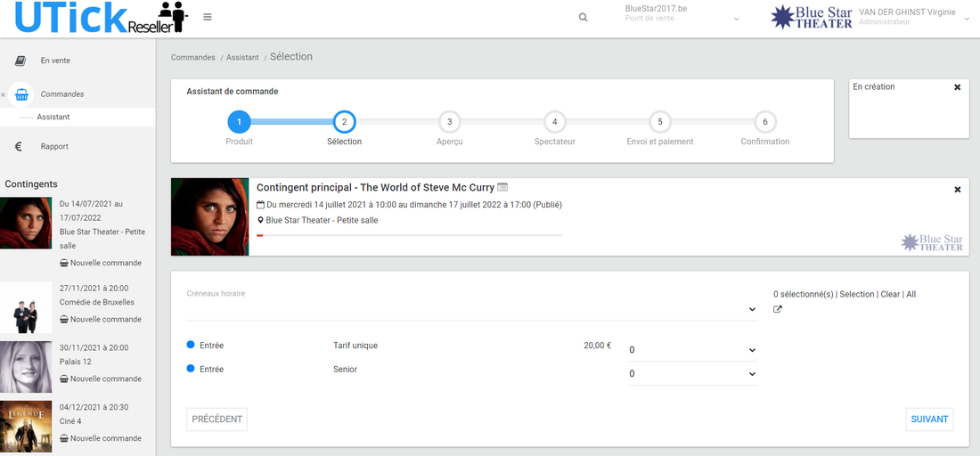Screen dimensions: 980x456
Task: Click the Rapport euro icon
Action: (x=19, y=147)
